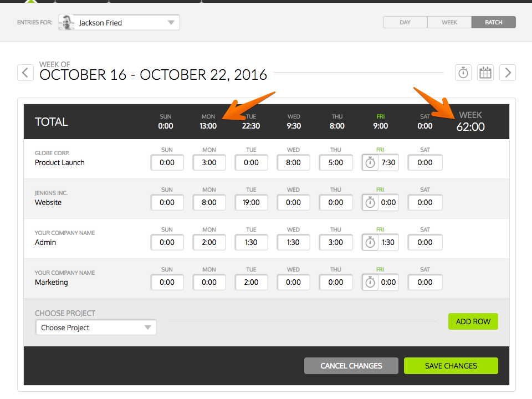
Task: Edit Admin Monday 2:00 field
Action: pyautogui.click(x=209, y=243)
